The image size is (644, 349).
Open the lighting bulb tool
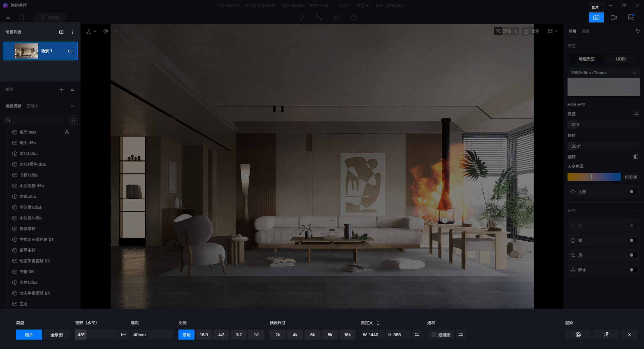click(x=301, y=17)
